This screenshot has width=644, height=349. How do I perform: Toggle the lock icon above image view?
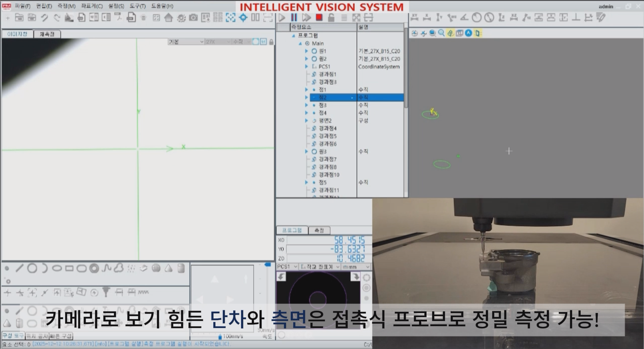tap(271, 42)
